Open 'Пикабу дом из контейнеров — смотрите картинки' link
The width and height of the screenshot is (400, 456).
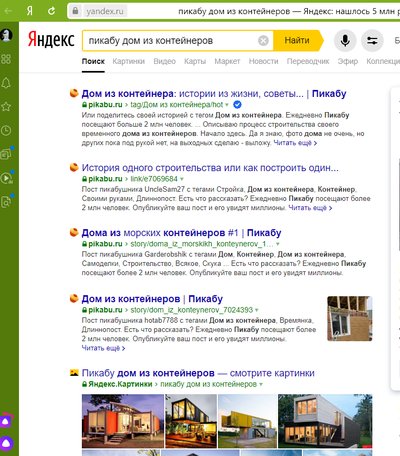click(x=198, y=373)
